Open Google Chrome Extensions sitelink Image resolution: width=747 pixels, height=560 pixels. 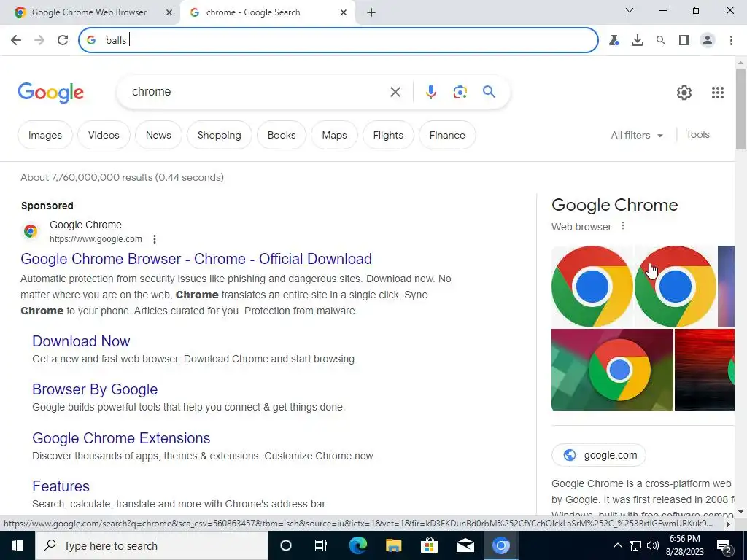coord(121,438)
